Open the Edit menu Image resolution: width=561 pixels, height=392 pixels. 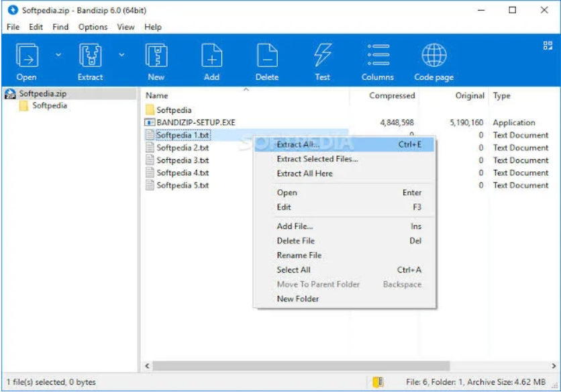coord(36,27)
